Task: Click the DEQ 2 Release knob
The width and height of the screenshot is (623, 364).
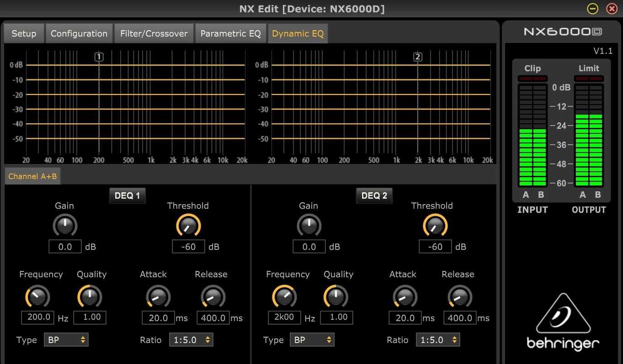Action: (x=460, y=297)
